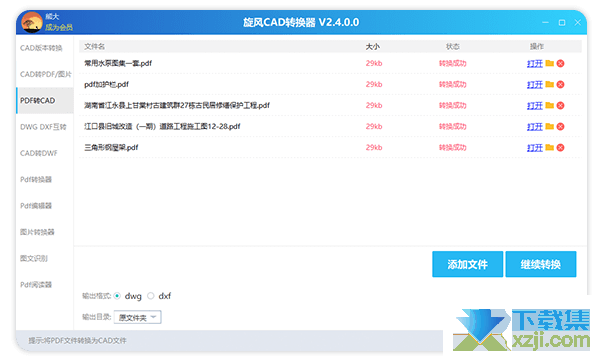Open folder icon for 湖南省江永县 file row
603x360 pixels.
point(550,105)
